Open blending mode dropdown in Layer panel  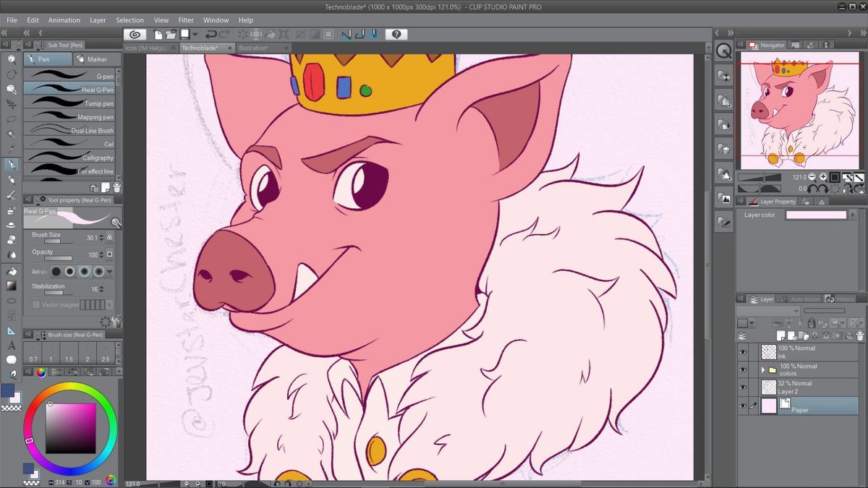pos(767,311)
